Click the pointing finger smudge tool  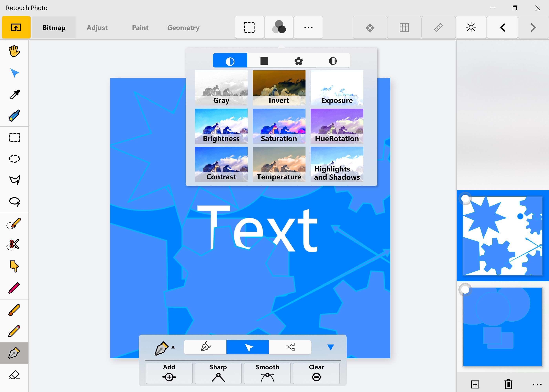point(14,266)
